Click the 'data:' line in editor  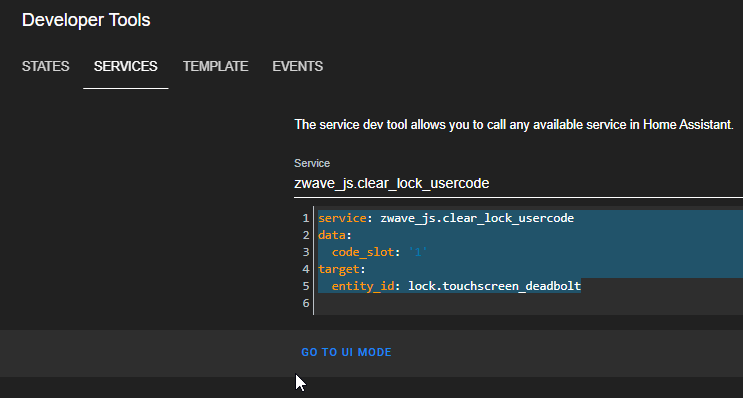coord(335,235)
